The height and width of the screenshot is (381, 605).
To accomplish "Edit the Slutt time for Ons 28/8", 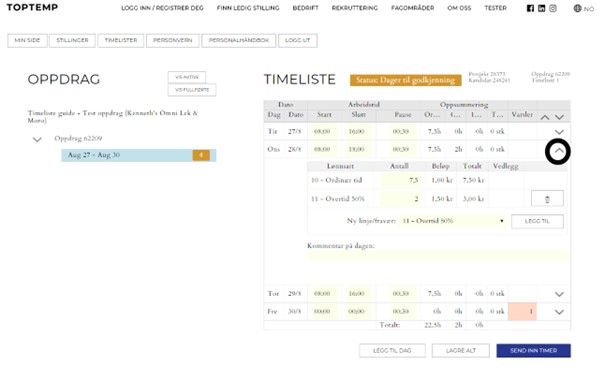I will pos(357,149).
